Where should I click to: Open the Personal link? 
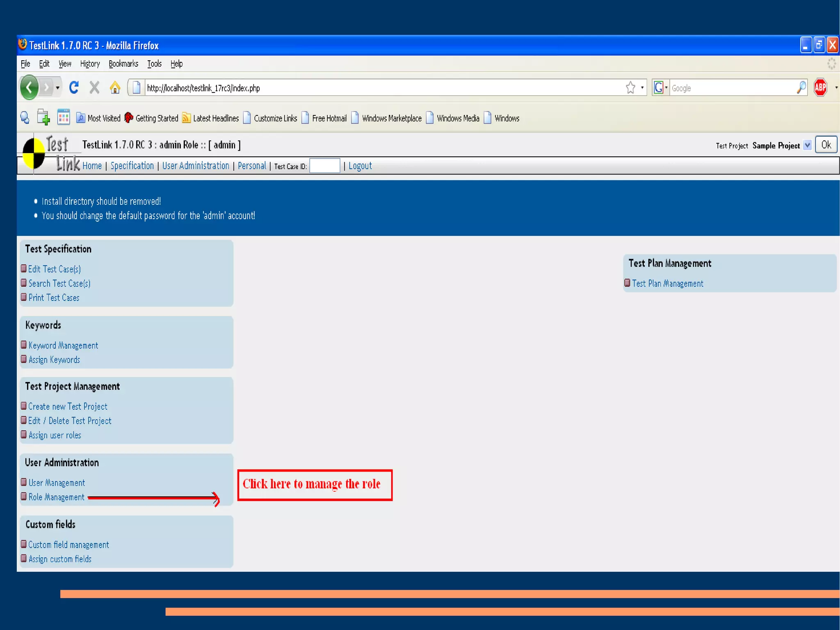pyautogui.click(x=252, y=166)
